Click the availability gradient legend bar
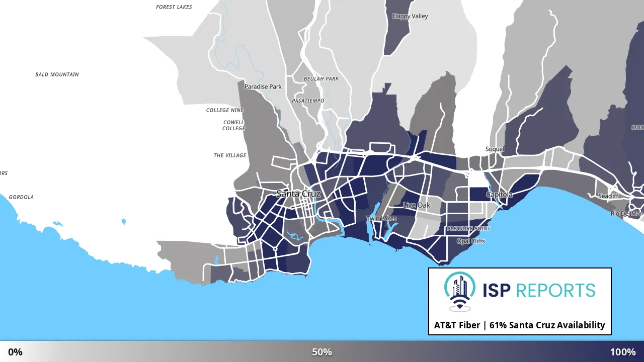This screenshot has width=644, height=362. point(322,351)
